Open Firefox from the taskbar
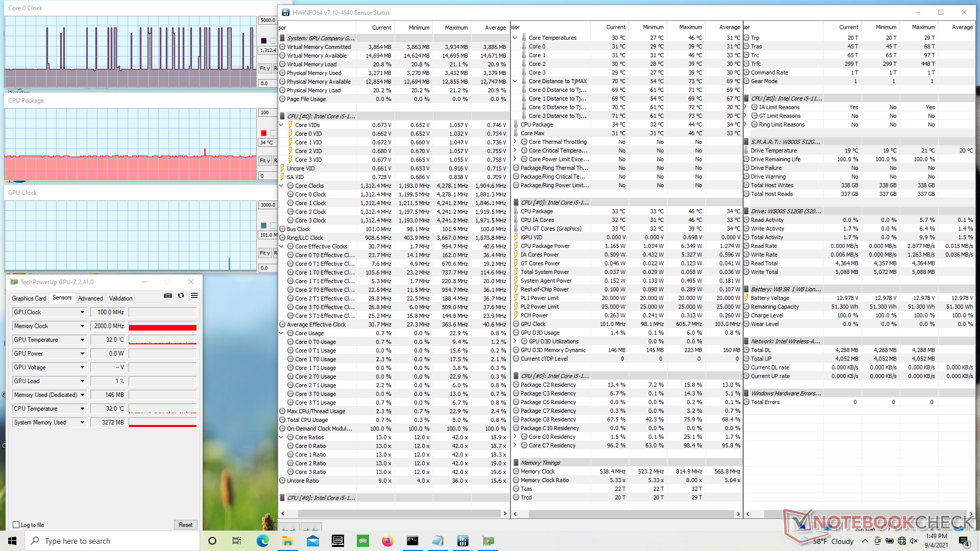Viewport: 980px width, 551px height. pos(387,541)
